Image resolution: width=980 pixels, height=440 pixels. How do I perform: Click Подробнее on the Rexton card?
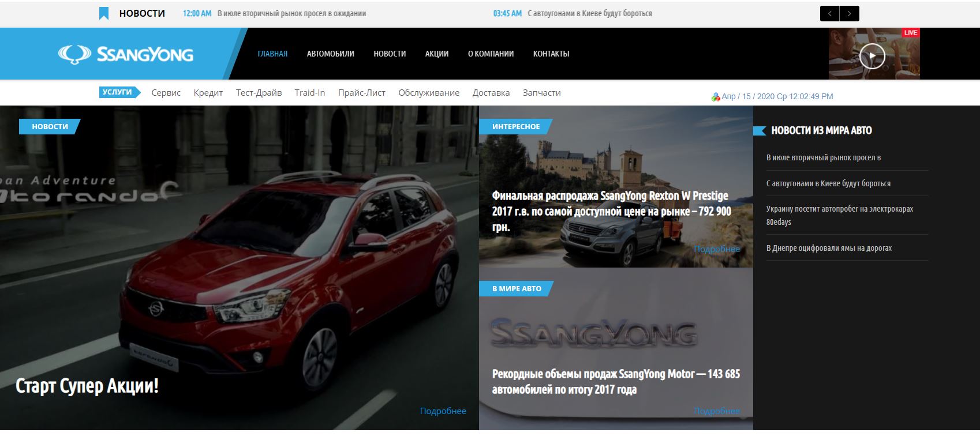[x=717, y=249]
